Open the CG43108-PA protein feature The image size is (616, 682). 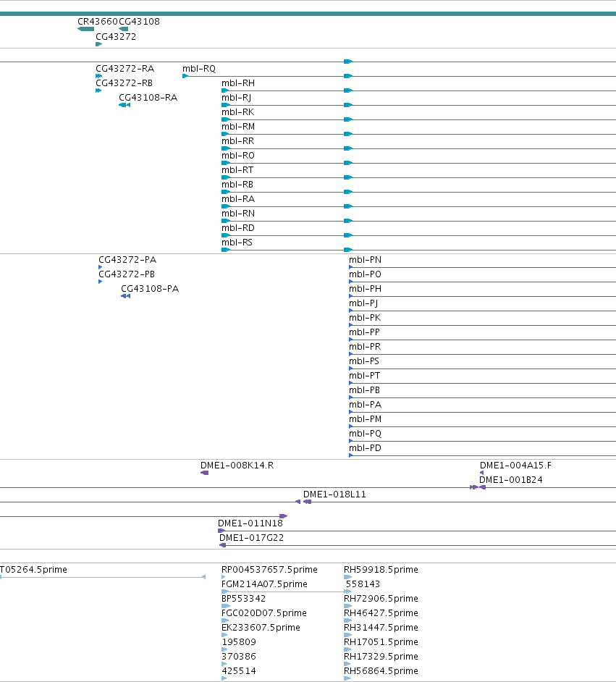[x=150, y=288]
